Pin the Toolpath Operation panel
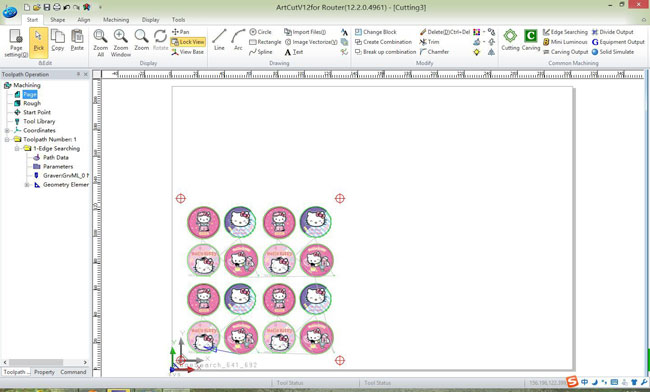Screen dimensions: 650x392 pos(78,74)
